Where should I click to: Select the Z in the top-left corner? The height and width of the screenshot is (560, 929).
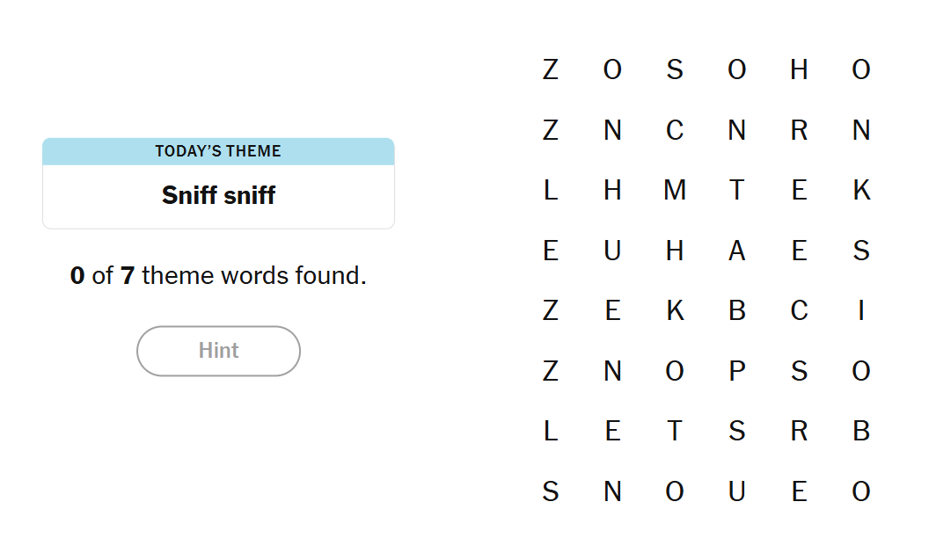tap(551, 69)
